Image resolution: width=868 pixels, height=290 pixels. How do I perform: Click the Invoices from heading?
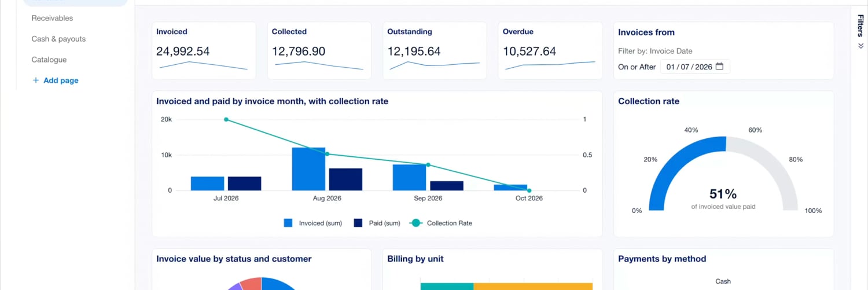click(x=646, y=32)
